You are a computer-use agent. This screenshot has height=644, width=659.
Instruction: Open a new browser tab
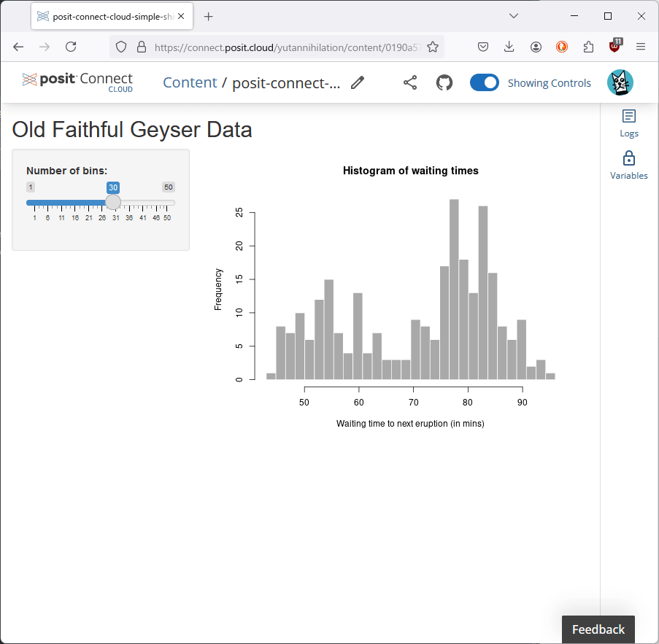(x=209, y=16)
